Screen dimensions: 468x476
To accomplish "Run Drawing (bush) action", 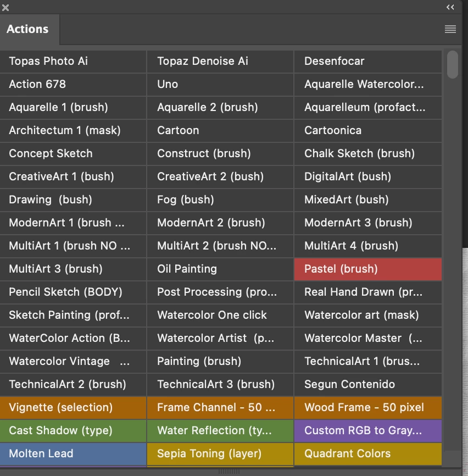I will tap(73, 200).
